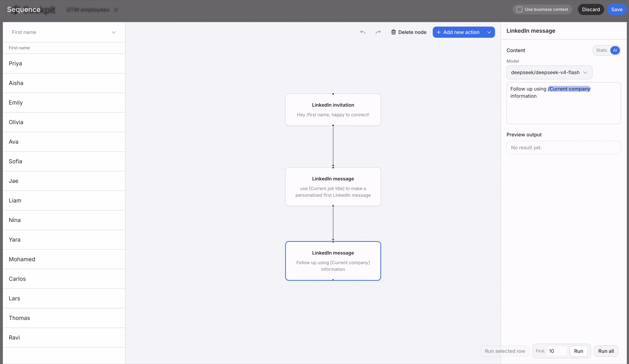This screenshot has height=364, width=629.
Task: Switch content mode to Static
Action: click(x=602, y=50)
